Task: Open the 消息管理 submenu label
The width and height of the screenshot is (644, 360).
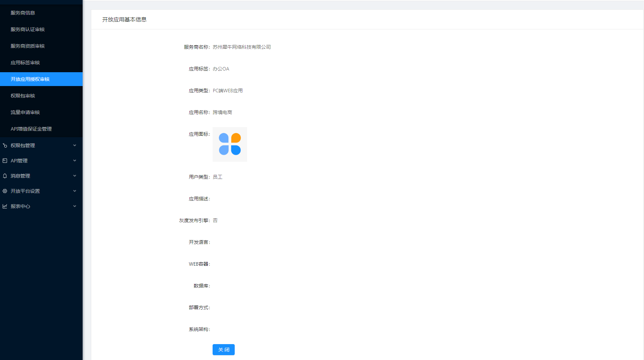Action: click(20, 176)
